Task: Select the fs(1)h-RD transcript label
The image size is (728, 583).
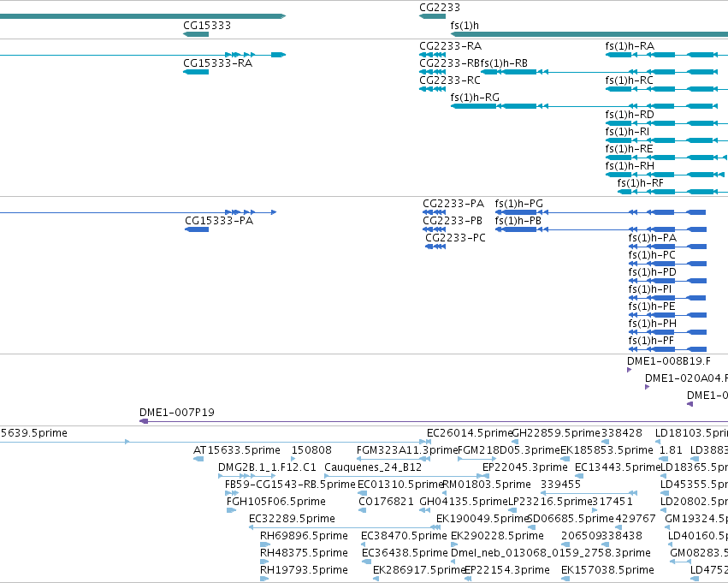Action: (630, 115)
